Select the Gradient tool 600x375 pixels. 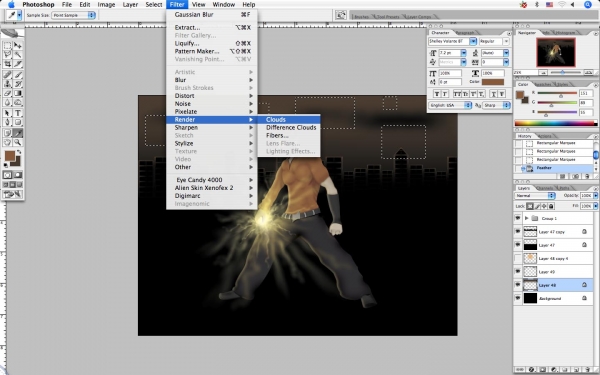point(18,93)
